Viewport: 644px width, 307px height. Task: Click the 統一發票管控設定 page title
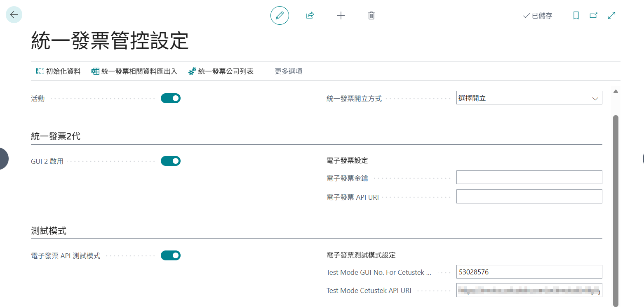pos(110,41)
